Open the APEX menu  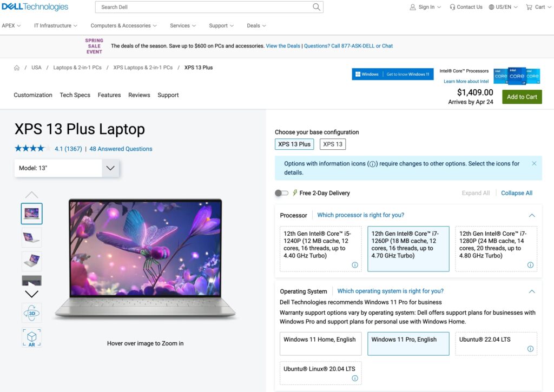[11, 25]
